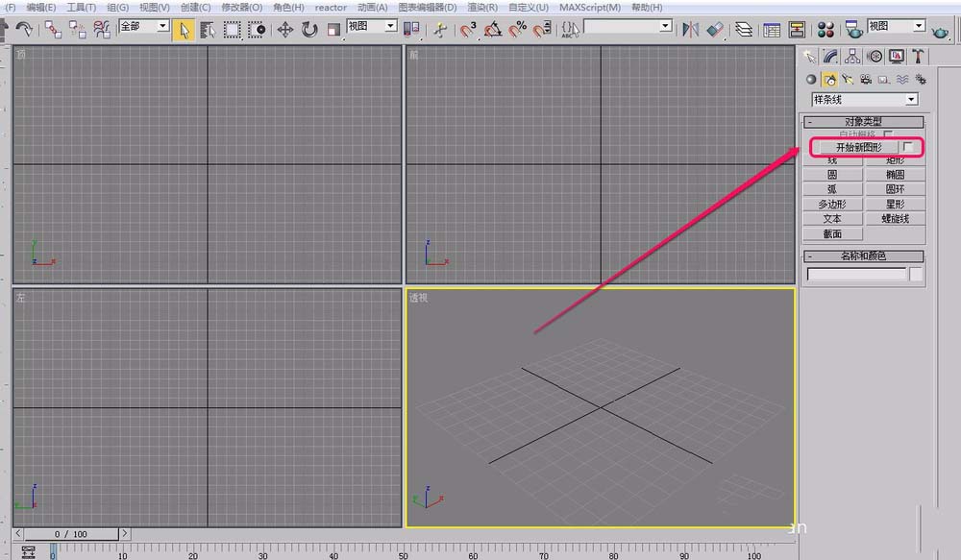Click the 0 / 100 time slider
This screenshot has height=560, width=961.
[71, 534]
